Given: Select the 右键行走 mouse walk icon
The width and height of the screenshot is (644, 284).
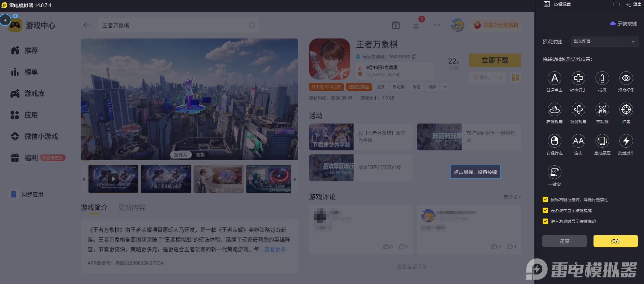Looking at the screenshot, I should coord(555,141).
